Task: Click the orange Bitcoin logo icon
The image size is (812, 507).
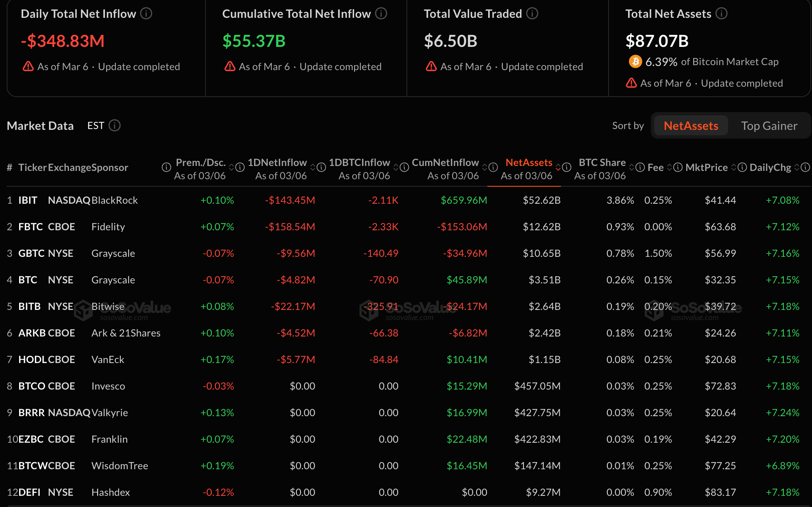Action: point(635,62)
